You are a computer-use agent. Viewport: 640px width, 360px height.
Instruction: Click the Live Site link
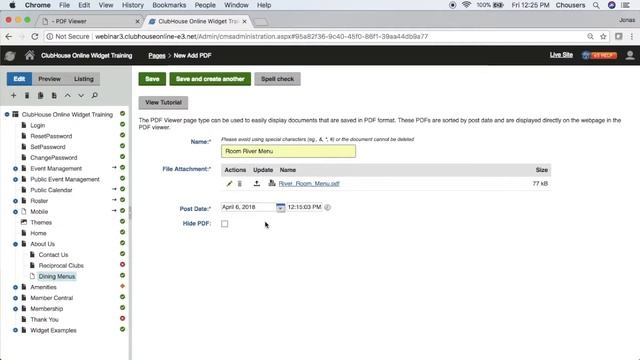561,55
